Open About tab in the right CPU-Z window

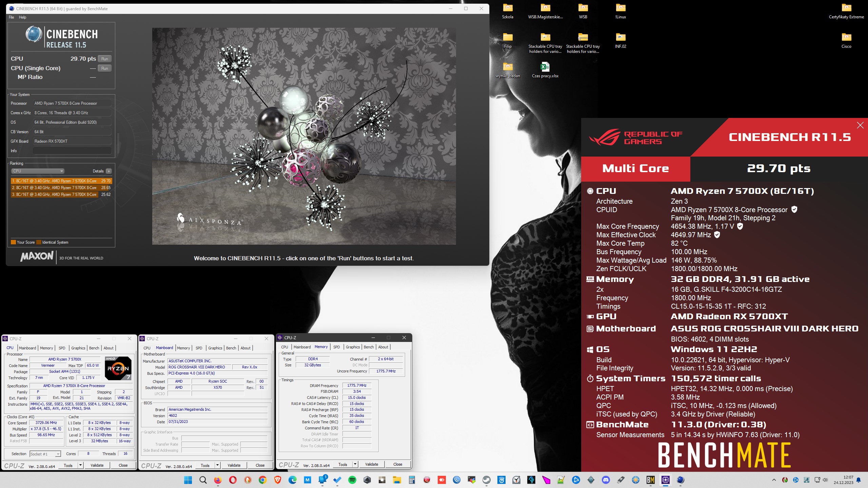tap(383, 347)
